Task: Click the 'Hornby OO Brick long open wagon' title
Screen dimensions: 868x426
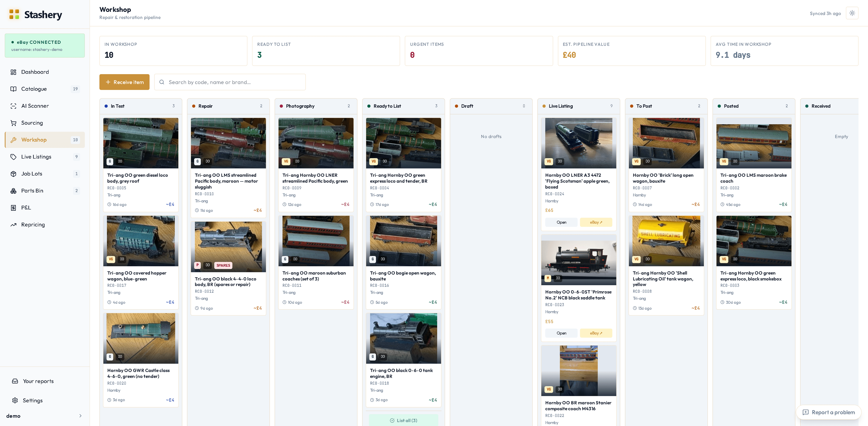Action: [x=663, y=178]
